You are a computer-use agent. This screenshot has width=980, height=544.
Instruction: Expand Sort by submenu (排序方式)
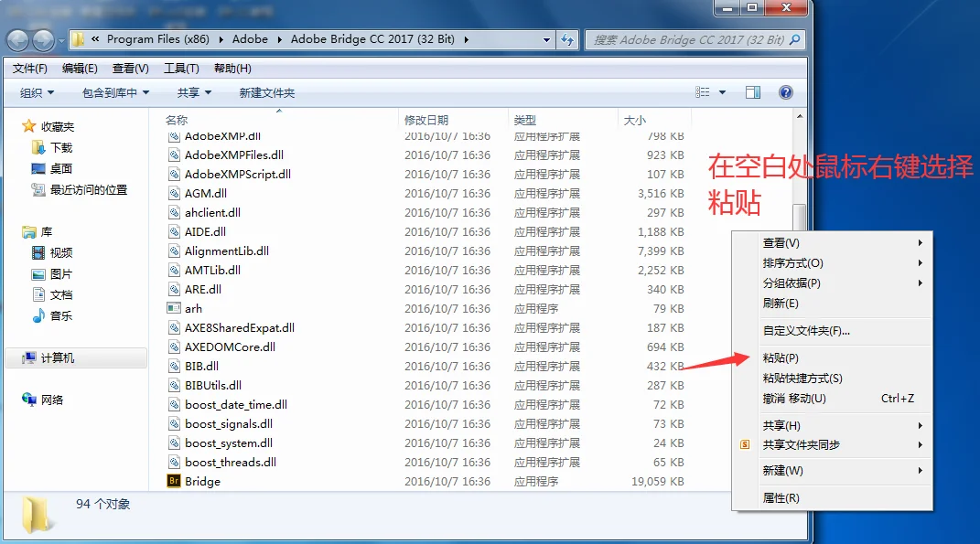(x=832, y=263)
